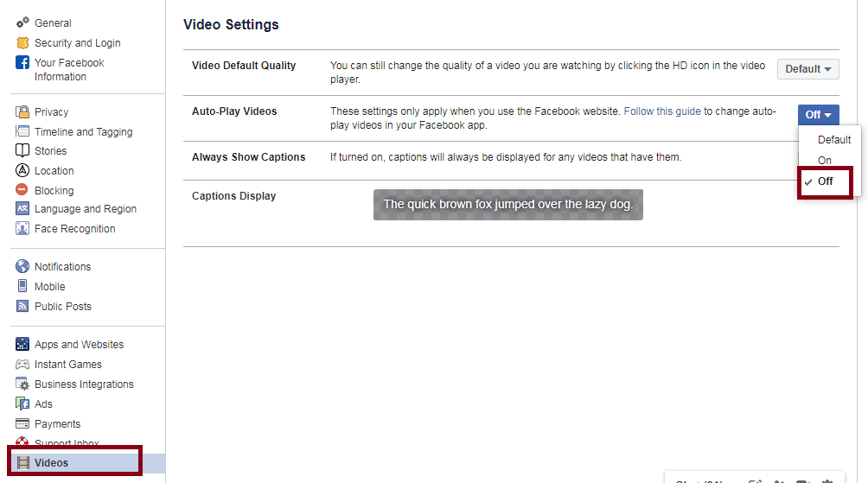
Task: Click the Video Default Quality description text
Action: tap(548, 72)
